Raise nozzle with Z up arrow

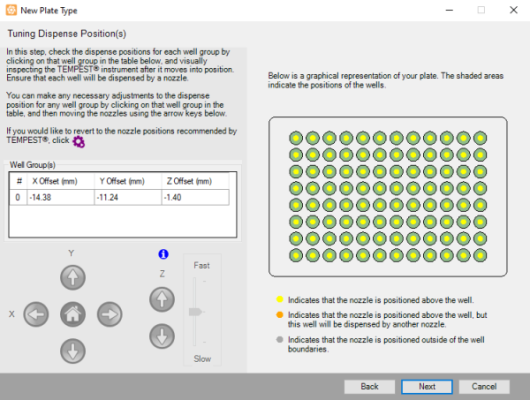pyautogui.click(x=162, y=300)
